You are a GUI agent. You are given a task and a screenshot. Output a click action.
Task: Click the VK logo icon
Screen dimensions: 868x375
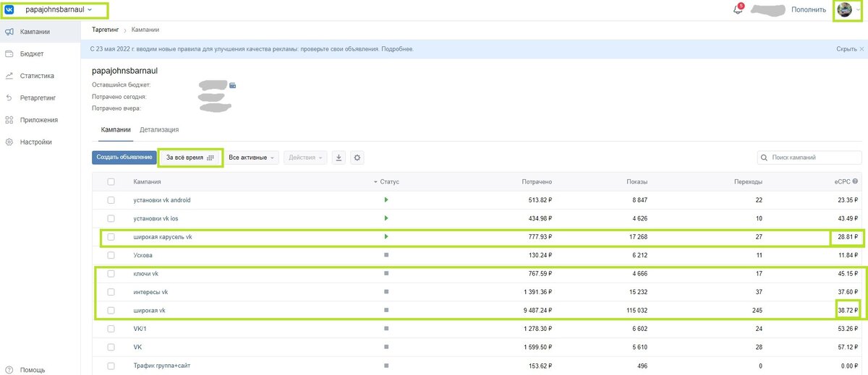point(9,9)
